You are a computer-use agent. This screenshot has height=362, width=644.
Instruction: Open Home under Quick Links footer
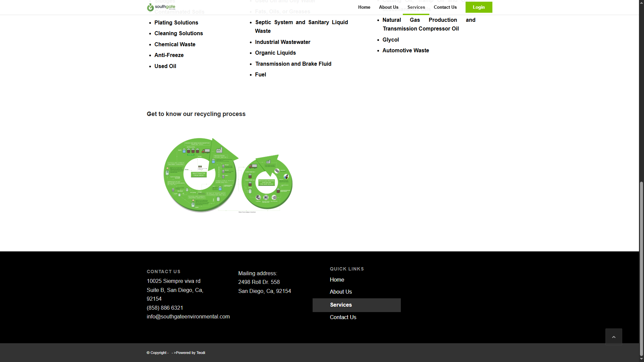pyautogui.click(x=337, y=280)
